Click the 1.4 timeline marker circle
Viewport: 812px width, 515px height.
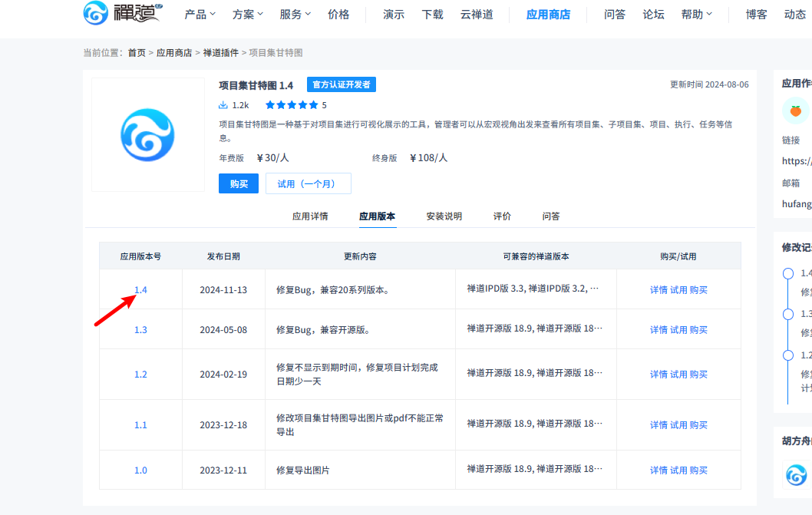click(787, 273)
